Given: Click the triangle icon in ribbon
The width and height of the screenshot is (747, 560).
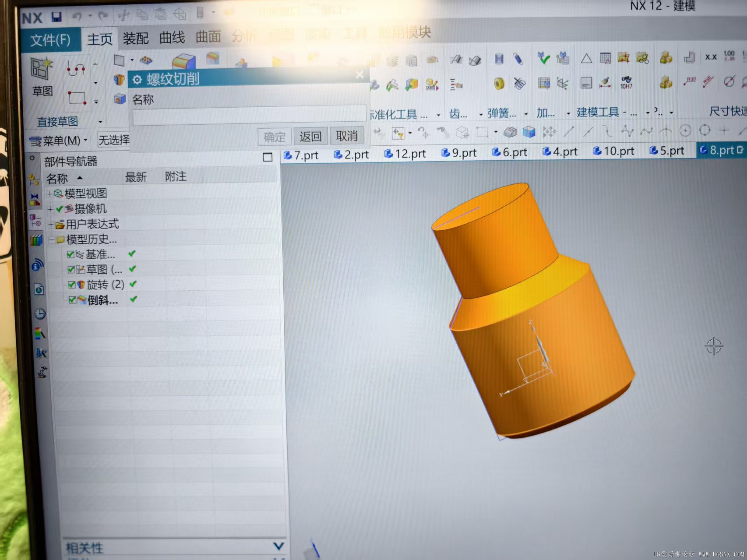Looking at the screenshot, I should pyautogui.click(x=586, y=58).
